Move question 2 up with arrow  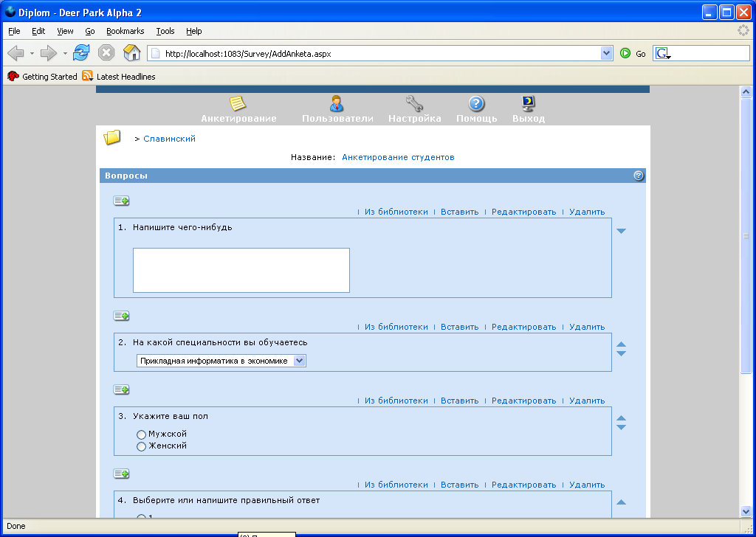(x=622, y=344)
